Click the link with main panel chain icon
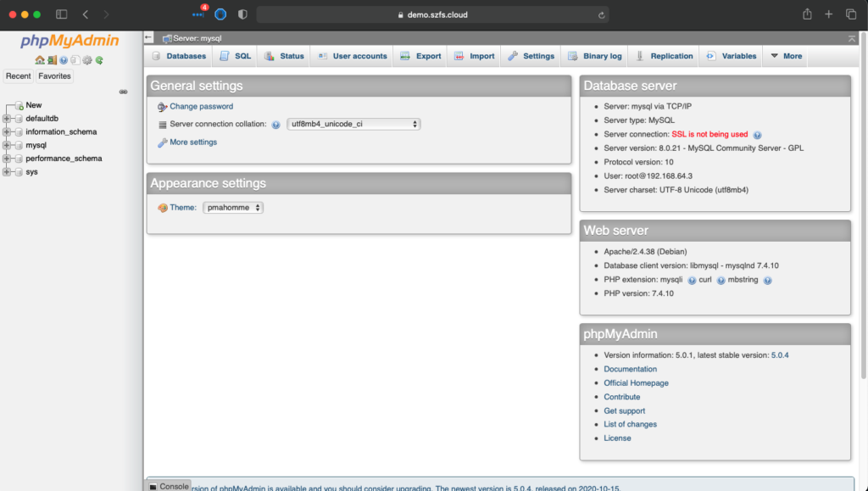 tap(124, 92)
